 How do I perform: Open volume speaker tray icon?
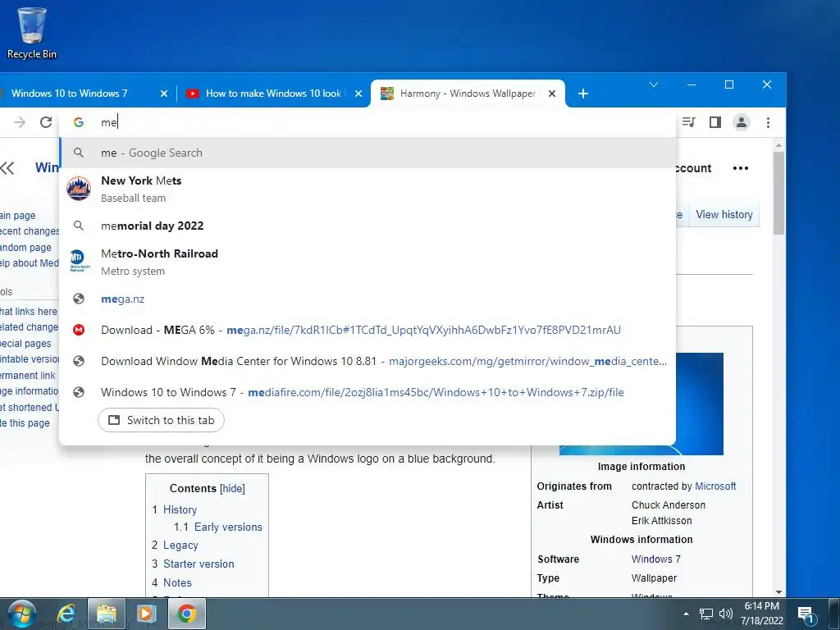tap(725, 614)
